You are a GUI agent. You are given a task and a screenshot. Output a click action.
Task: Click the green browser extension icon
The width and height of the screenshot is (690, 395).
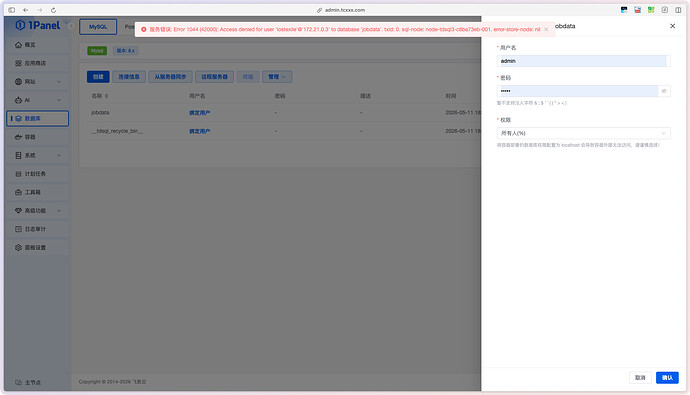point(651,10)
